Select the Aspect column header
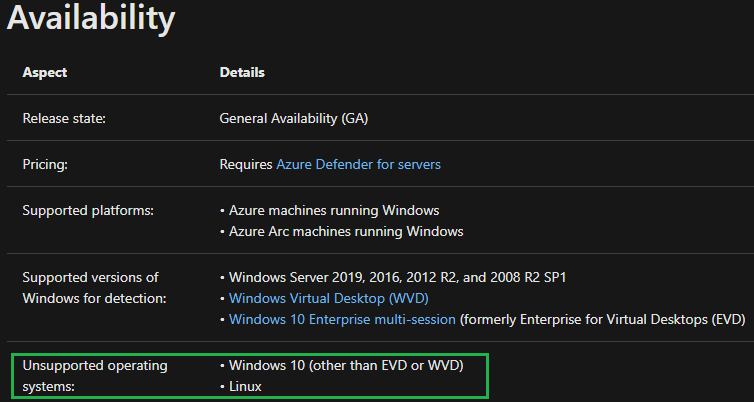Viewport: 754px width, 402px height. tap(45, 73)
